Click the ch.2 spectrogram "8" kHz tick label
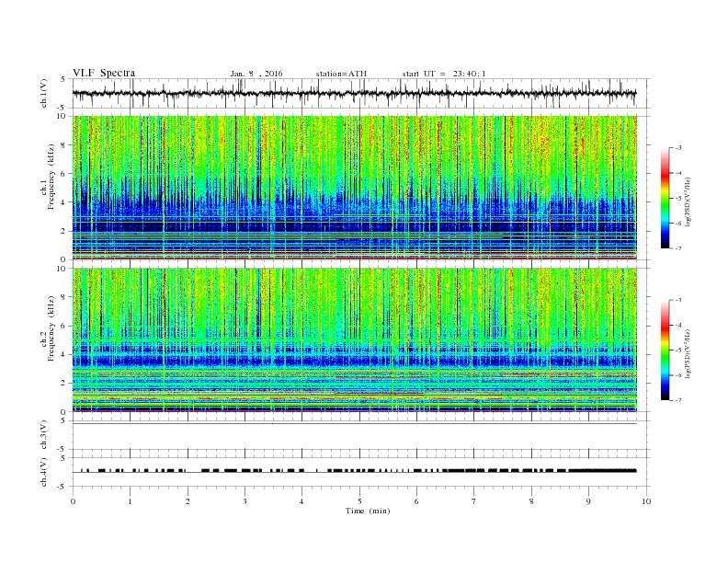Viewport: 728px width, 563px height. coord(63,297)
